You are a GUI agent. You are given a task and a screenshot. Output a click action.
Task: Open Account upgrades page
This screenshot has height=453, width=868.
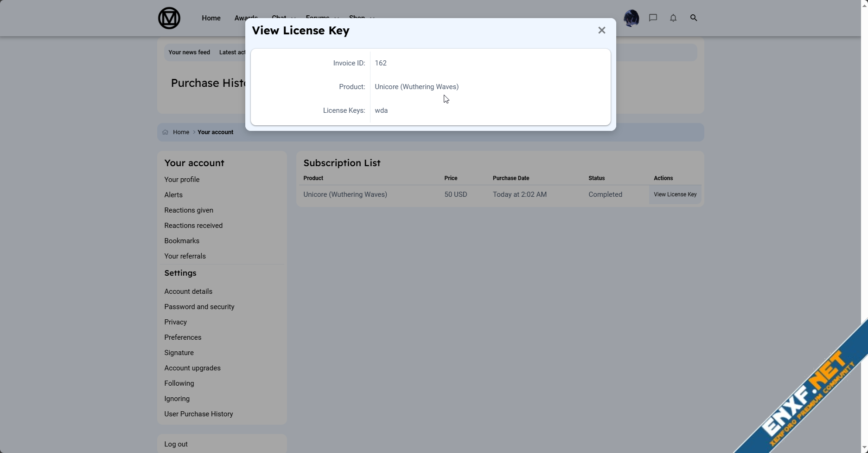[192, 368]
